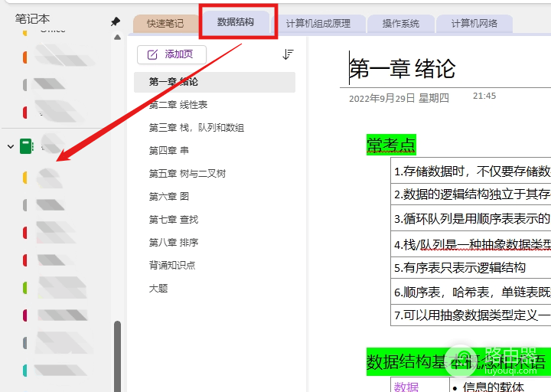Open the sort pages icon
Screen dimensions: 551x392
pos(288,54)
